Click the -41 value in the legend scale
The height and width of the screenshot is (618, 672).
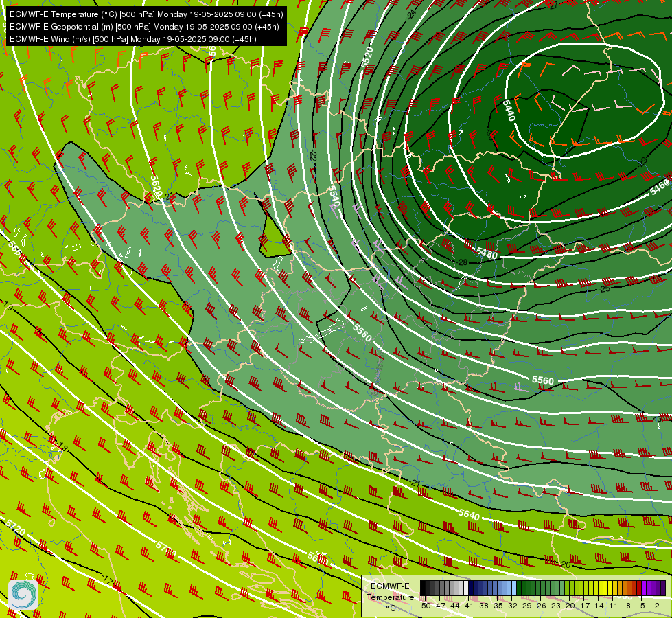469,606
